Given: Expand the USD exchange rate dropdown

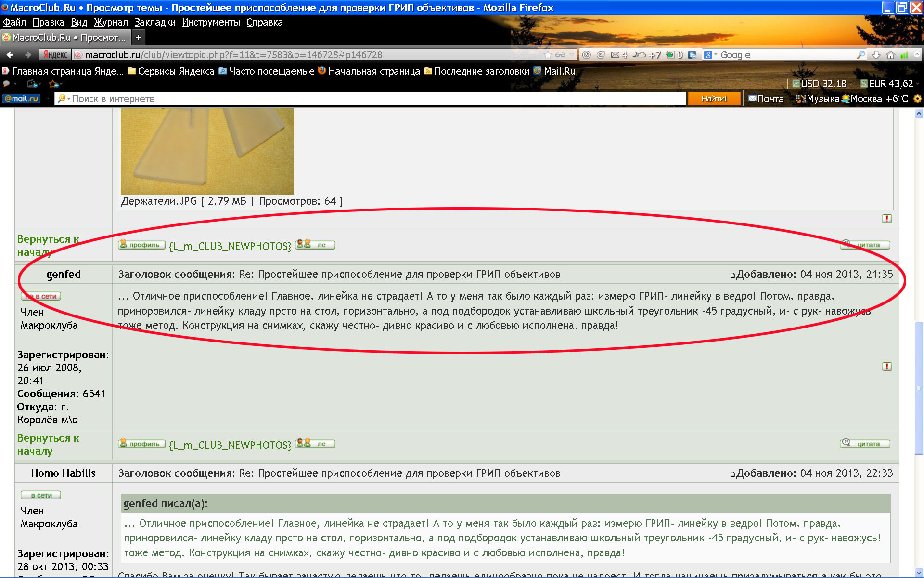Looking at the screenshot, I should 849,84.
